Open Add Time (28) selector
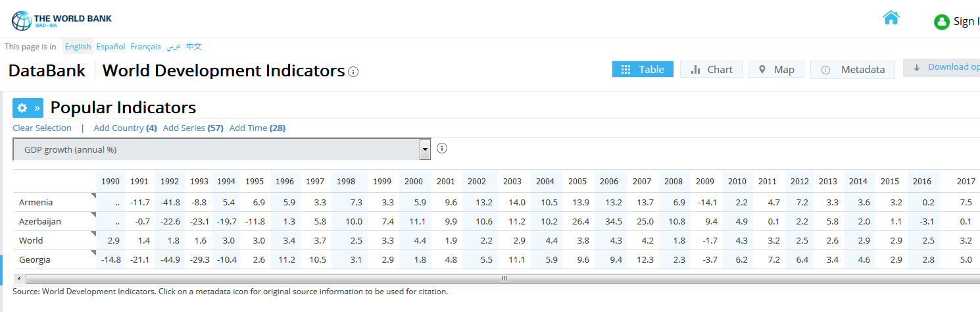This screenshot has width=980, height=312. (257, 128)
